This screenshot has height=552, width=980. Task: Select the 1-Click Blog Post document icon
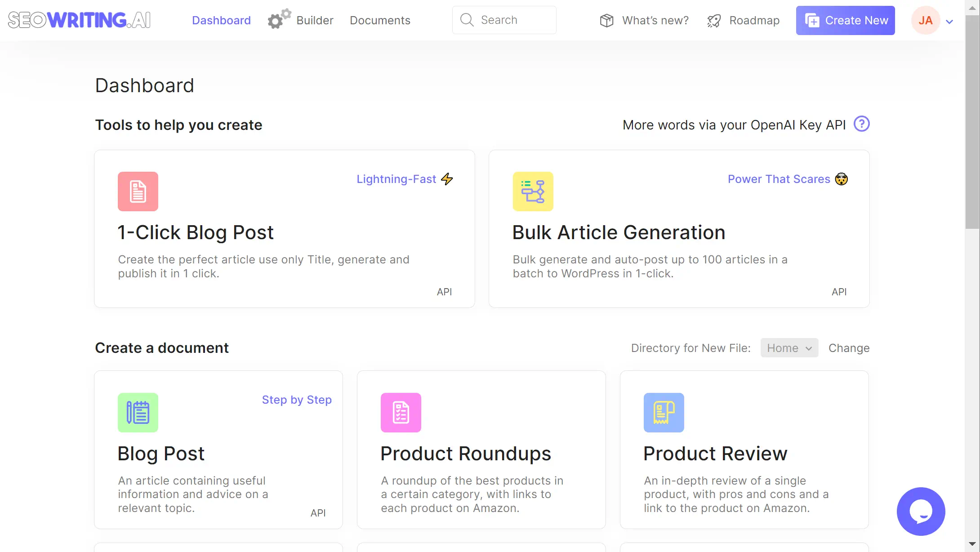138,191
